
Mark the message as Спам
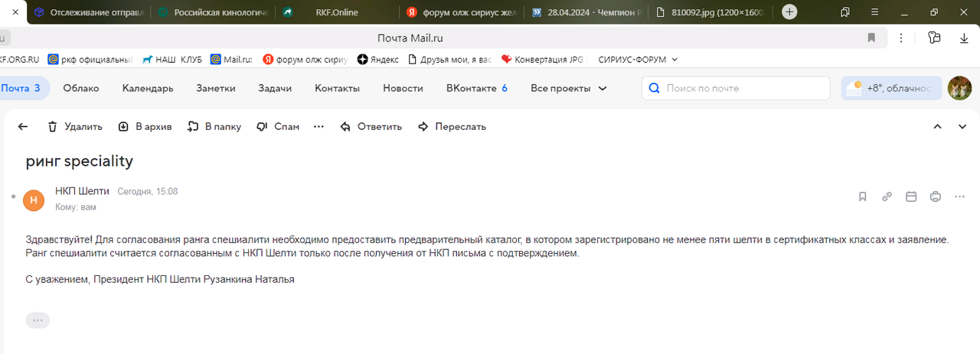point(278,127)
